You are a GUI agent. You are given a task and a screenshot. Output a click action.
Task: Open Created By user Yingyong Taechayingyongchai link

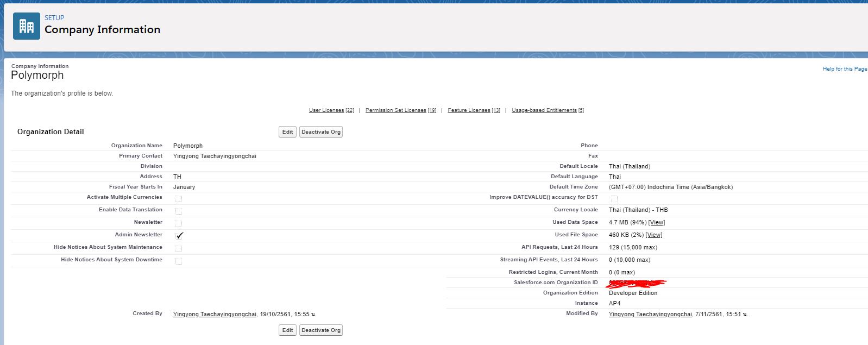[215, 315]
